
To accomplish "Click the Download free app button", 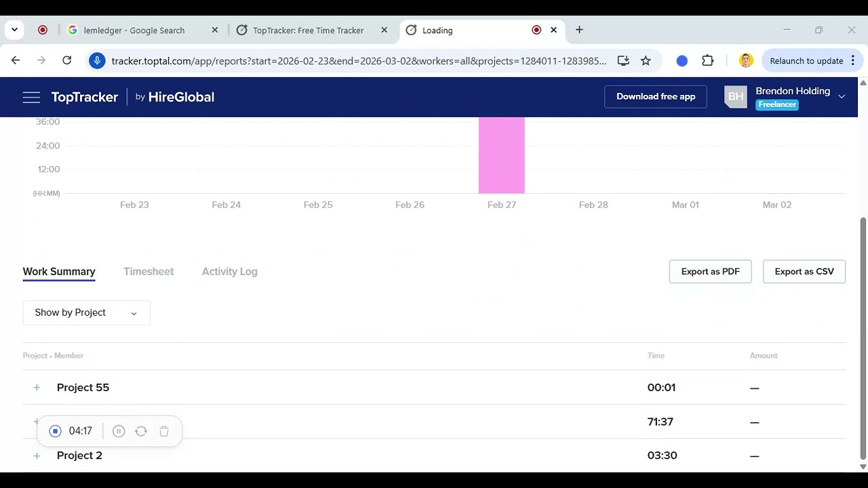I will [x=656, y=96].
